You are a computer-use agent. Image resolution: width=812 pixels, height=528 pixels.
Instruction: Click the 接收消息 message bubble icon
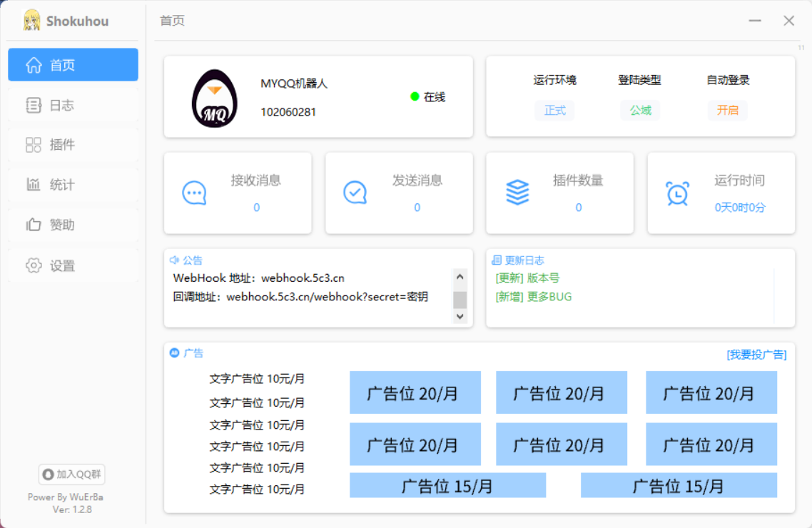point(193,193)
